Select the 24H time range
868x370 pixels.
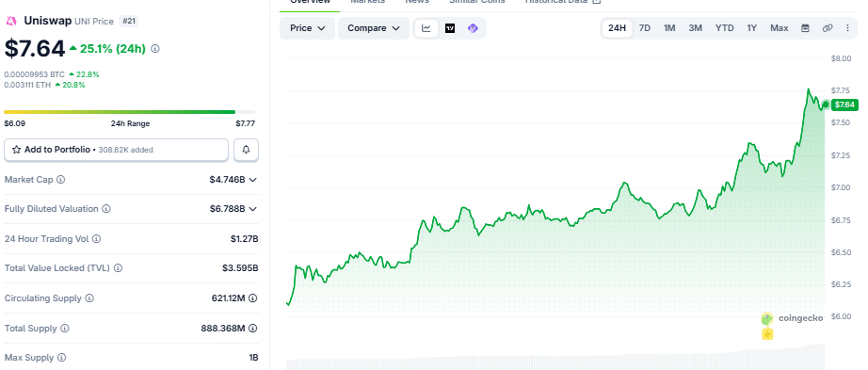[x=617, y=28]
